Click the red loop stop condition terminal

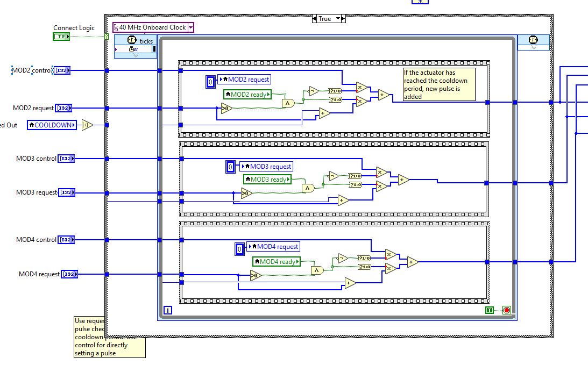506,310
